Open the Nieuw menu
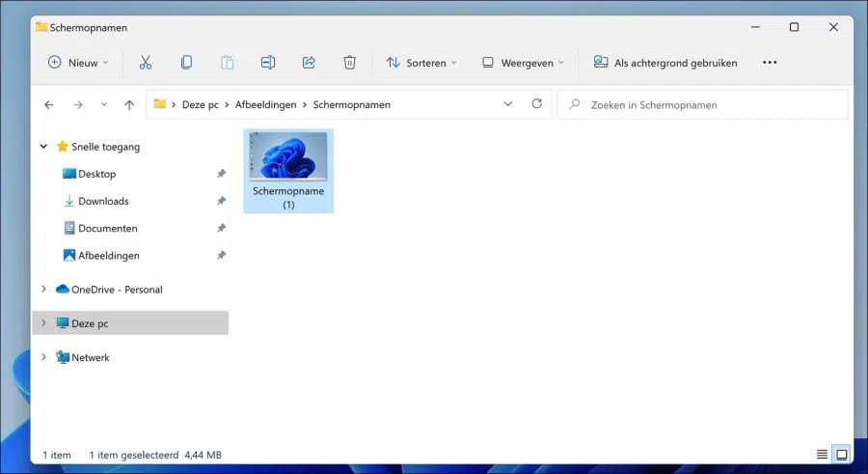This screenshot has height=474, width=868. (x=78, y=63)
